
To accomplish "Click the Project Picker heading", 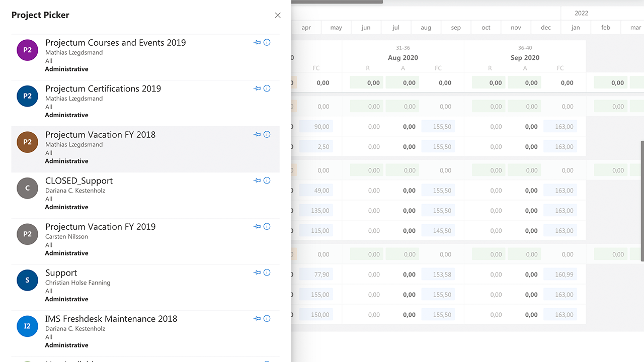I will 40,15.
